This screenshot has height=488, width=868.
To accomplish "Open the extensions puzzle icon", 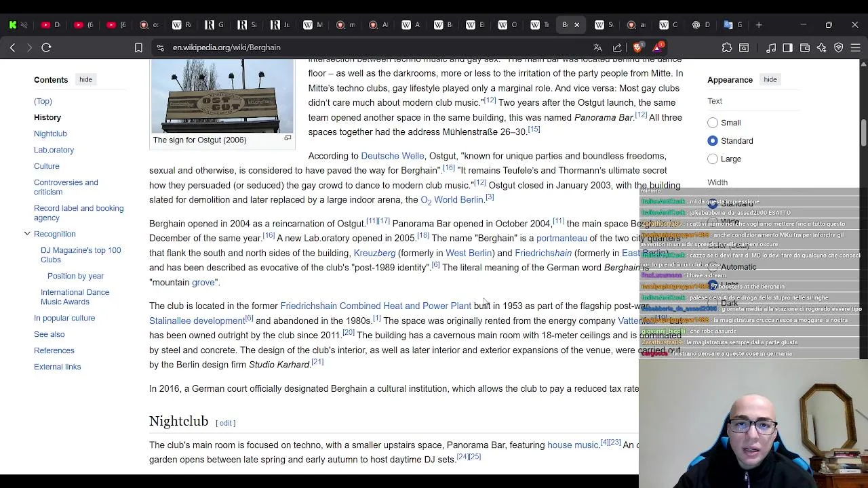I will point(727,47).
